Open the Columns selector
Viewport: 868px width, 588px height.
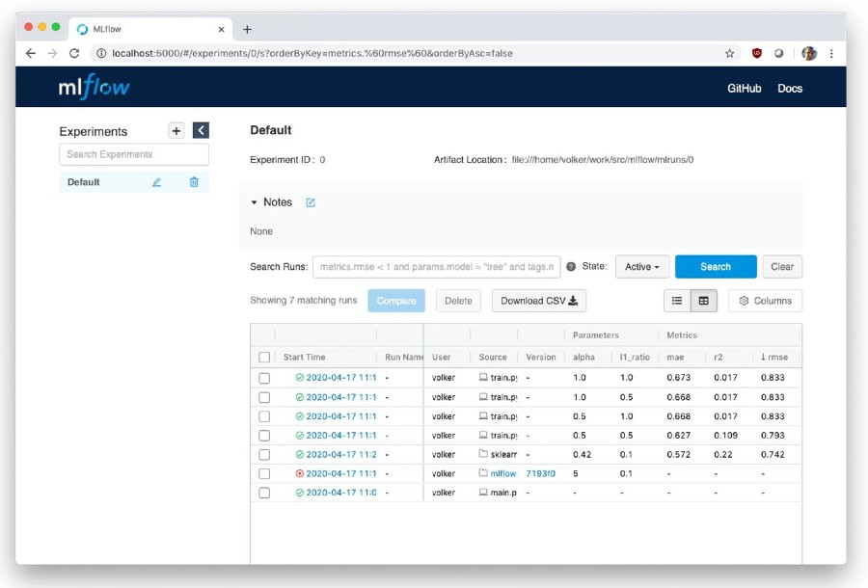[765, 301]
